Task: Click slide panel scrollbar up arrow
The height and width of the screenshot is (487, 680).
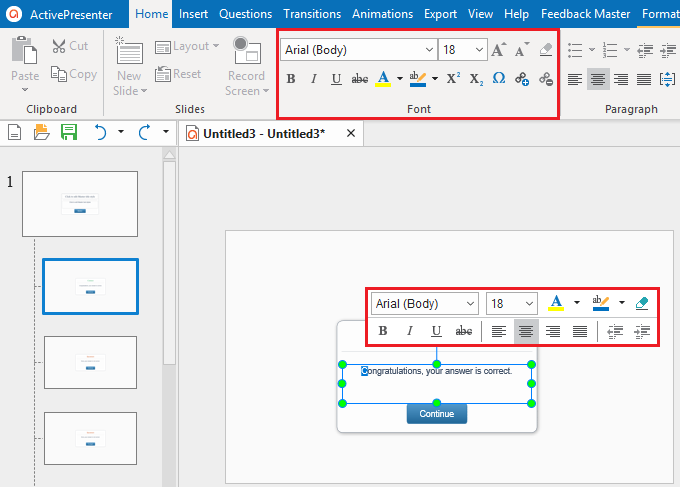Action: pyautogui.click(x=170, y=154)
